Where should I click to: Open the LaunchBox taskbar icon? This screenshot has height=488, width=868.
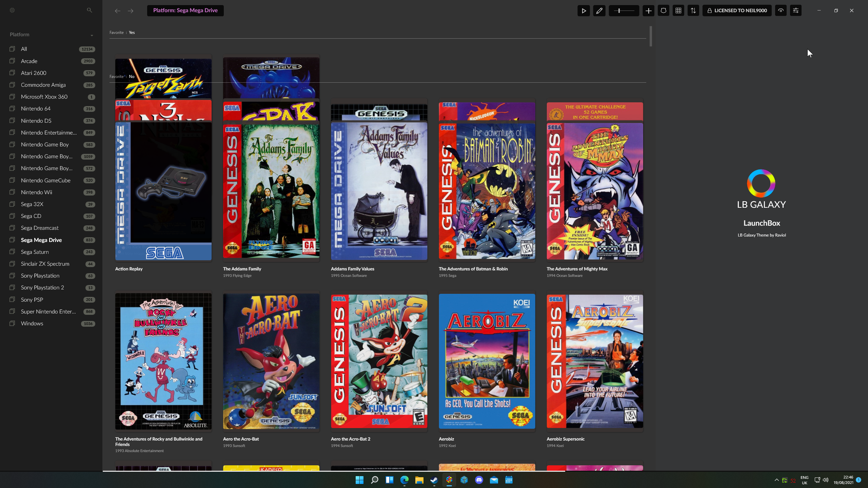(x=449, y=480)
